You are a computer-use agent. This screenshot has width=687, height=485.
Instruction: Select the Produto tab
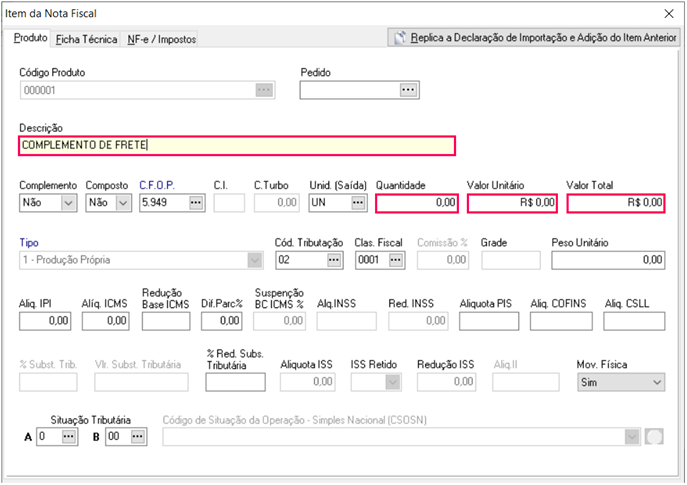pos(31,38)
